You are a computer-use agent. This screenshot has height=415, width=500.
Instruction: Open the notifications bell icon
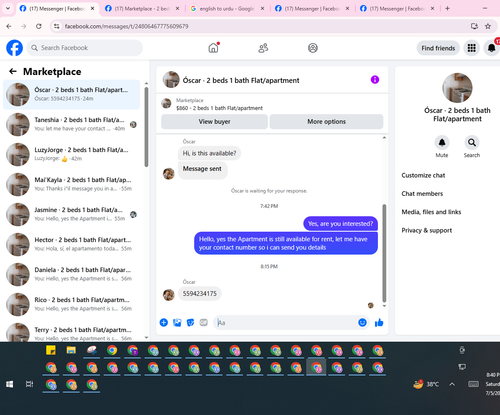point(492,48)
